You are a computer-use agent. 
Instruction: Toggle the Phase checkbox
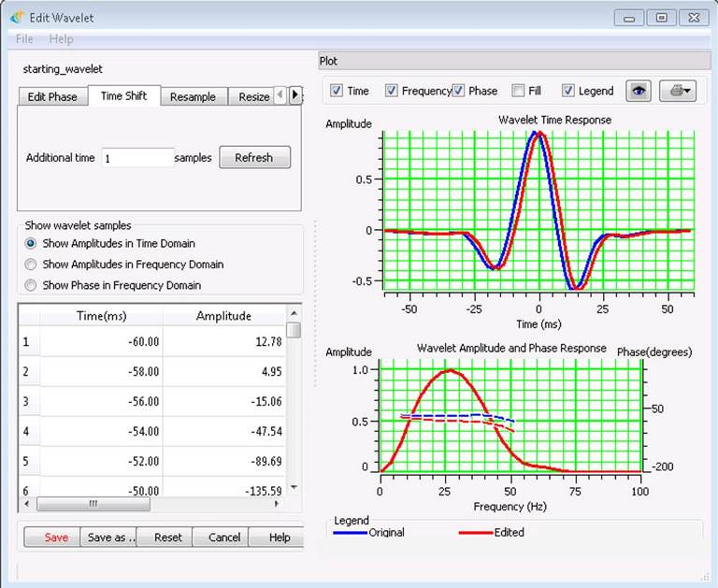pyautogui.click(x=458, y=91)
